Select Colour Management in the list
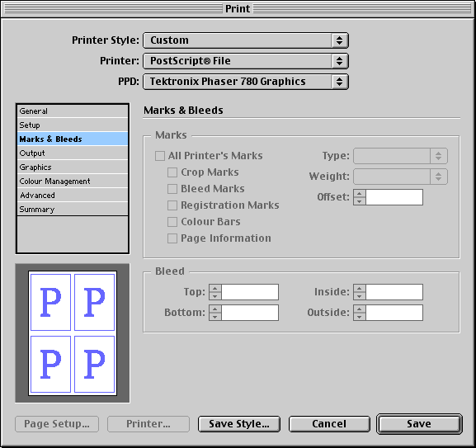The image size is (476, 448). pos(73,182)
